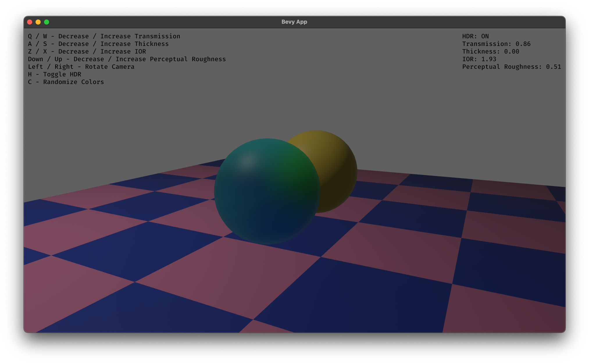The image size is (589, 364).
Task: Click the HDR: ON status text
Action: tap(475, 36)
